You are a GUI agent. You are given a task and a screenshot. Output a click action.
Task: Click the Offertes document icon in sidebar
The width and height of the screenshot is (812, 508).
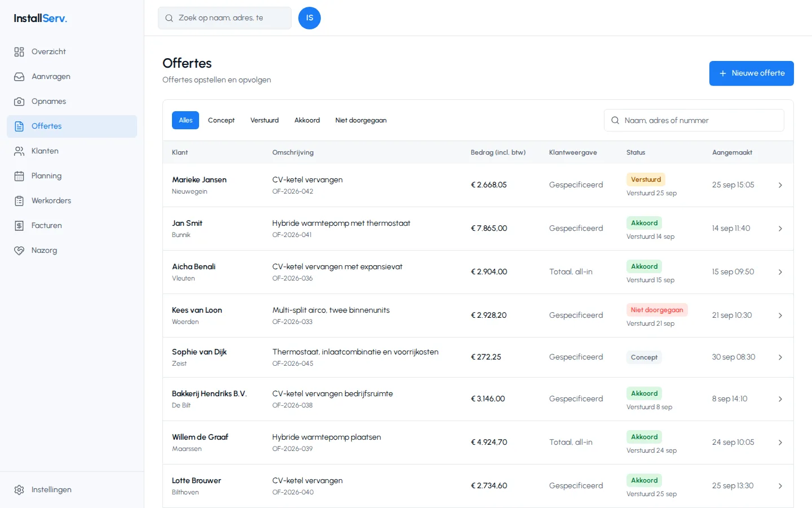click(x=19, y=126)
